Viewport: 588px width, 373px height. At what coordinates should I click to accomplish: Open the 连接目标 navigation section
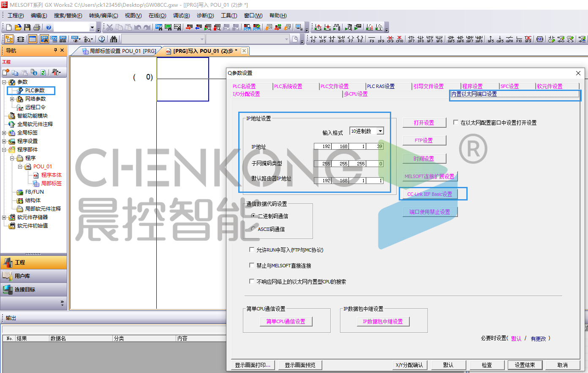[34, 290]
